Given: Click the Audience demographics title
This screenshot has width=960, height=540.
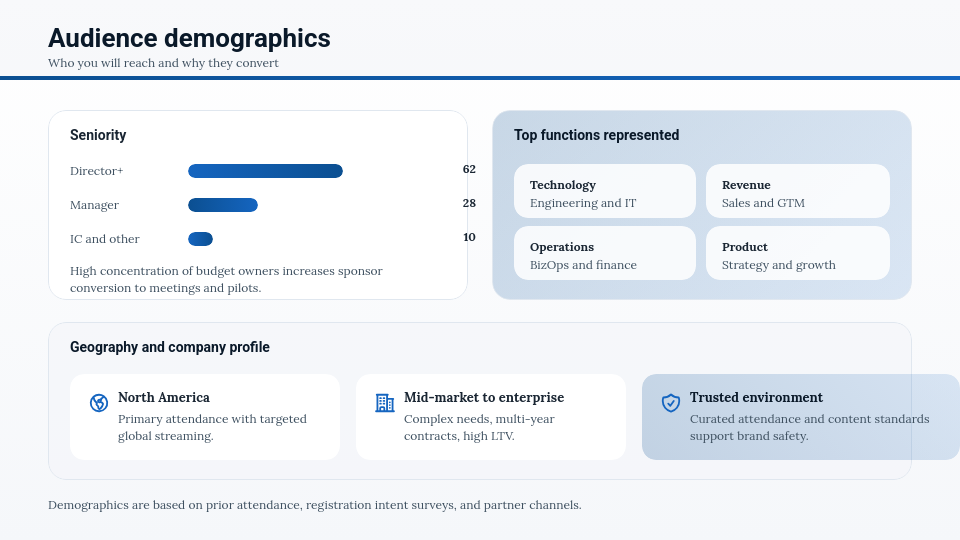Looking at the screenshot, I should (x=189, y=38).
